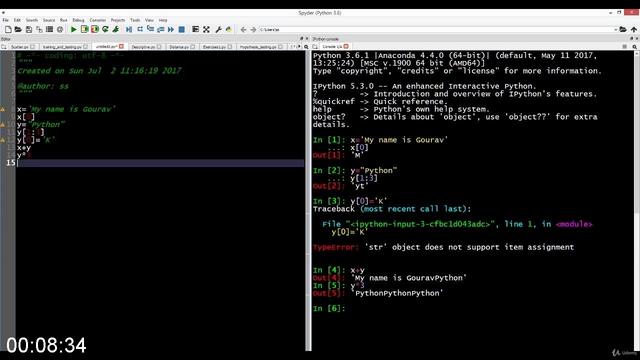Run file with the green play icon

tap(74, 29)
